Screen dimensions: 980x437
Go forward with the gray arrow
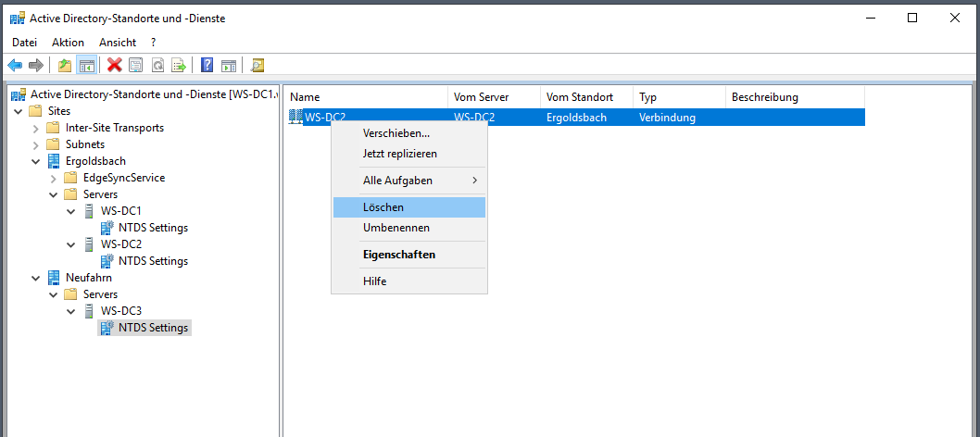point(35,65)
